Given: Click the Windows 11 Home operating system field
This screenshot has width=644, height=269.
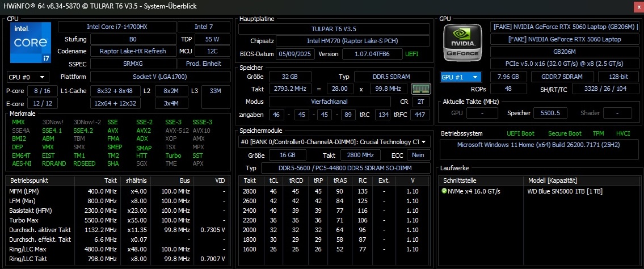Looking at the screenshot, I should click(x=538, y=145).
